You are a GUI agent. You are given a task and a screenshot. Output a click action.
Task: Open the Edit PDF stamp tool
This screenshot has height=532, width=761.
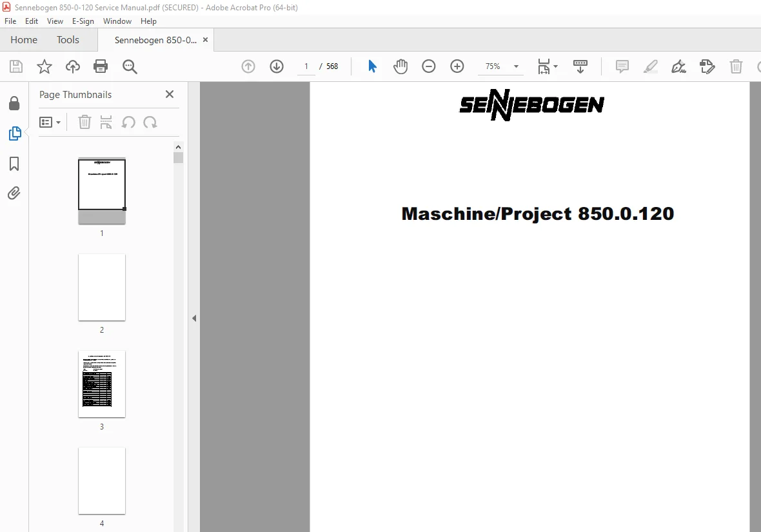707,66
